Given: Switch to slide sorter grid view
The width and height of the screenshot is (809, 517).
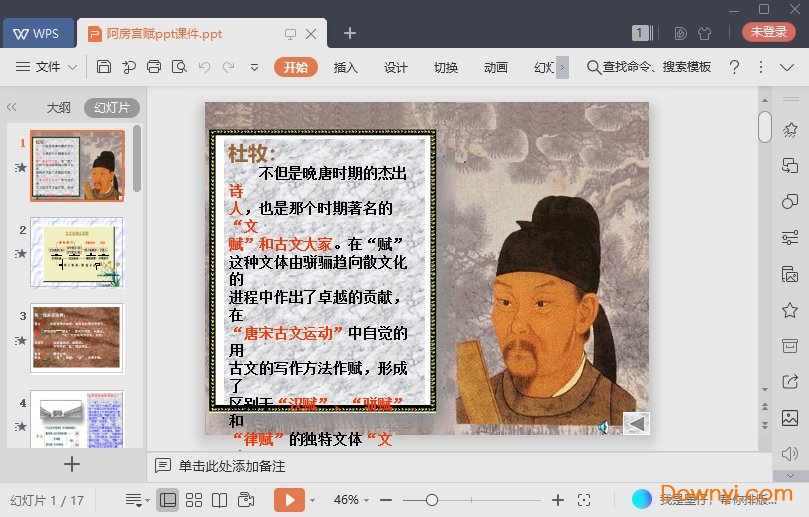Looking at the screenshot, I should tap(194, 499).
